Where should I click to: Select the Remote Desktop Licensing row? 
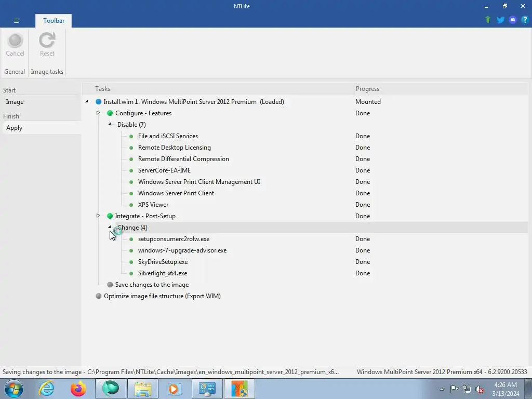(x=175, y=147)
